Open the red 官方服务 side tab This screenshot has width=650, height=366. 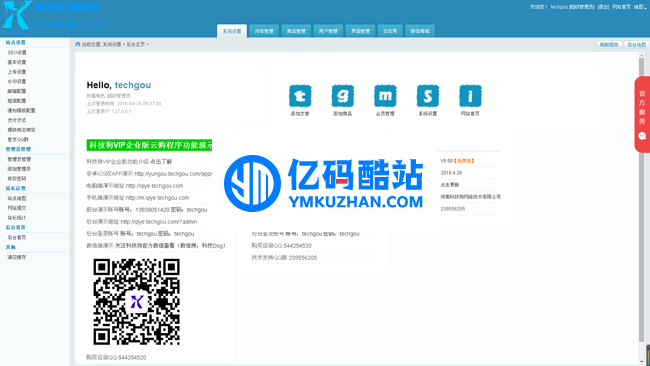coord(642,114)
